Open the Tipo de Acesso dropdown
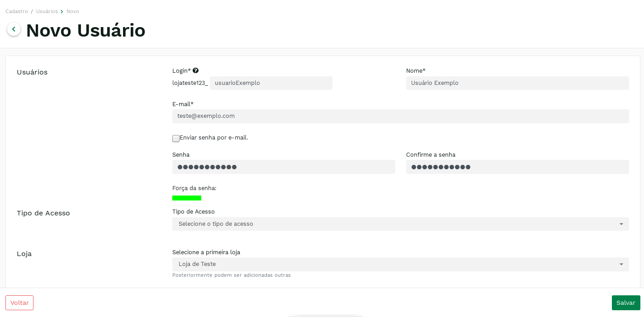 click(400, 224)
